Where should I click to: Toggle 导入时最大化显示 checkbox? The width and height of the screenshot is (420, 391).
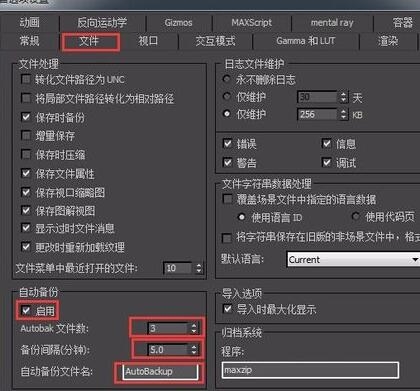coord(227,309)
